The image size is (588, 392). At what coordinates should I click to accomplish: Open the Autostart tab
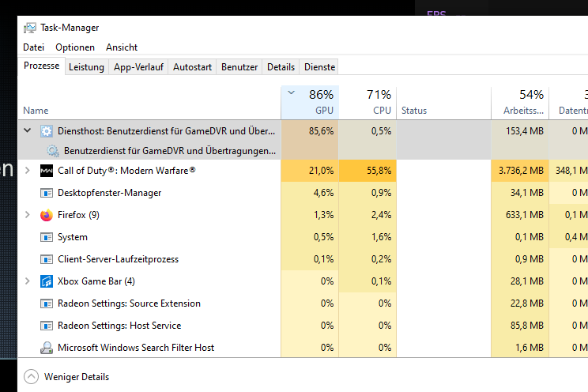coord(192,67)
